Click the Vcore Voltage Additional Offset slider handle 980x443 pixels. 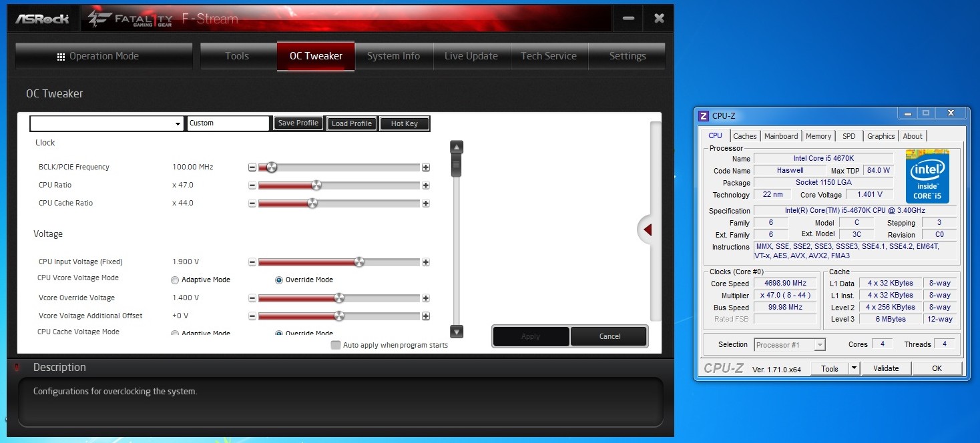(x=339, y=316)
